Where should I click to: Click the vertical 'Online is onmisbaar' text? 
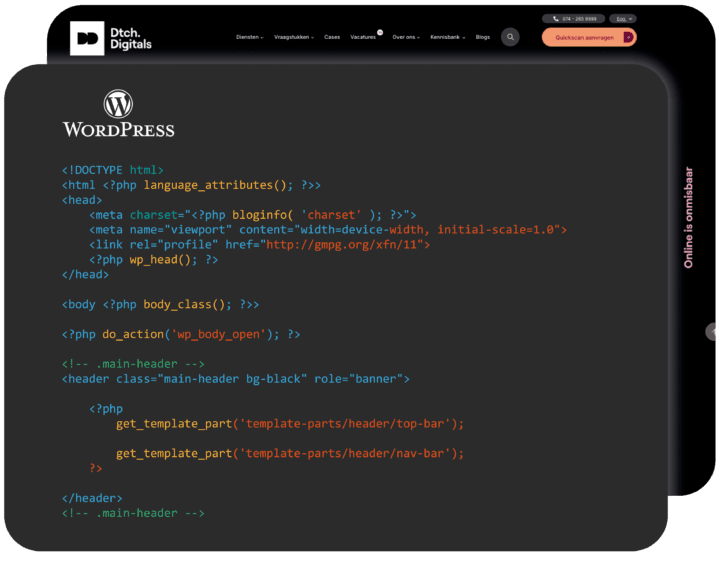click(688, 218)
